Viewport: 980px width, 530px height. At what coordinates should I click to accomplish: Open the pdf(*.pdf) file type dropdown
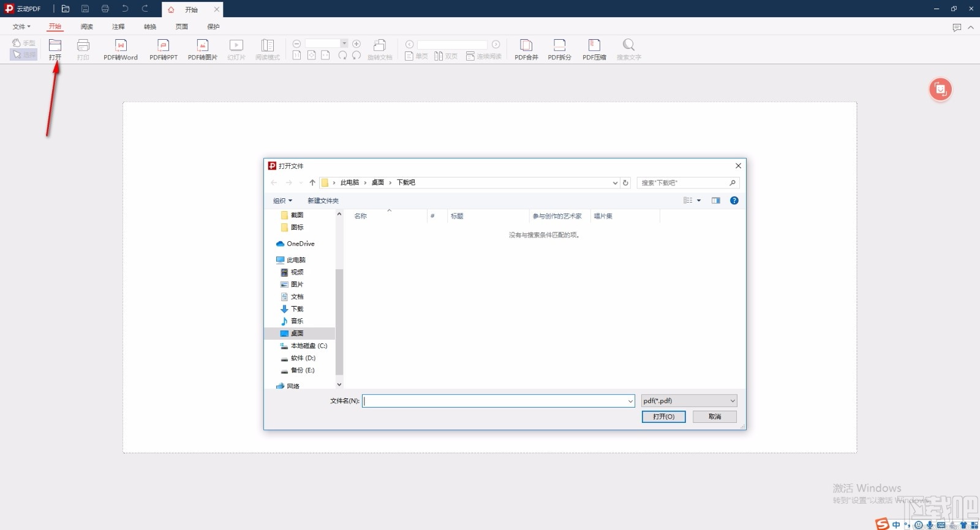[689, 401]
